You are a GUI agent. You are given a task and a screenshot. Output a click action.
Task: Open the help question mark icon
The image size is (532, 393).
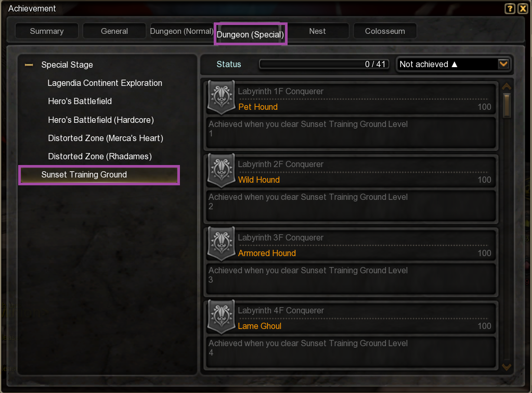point(510,8)
